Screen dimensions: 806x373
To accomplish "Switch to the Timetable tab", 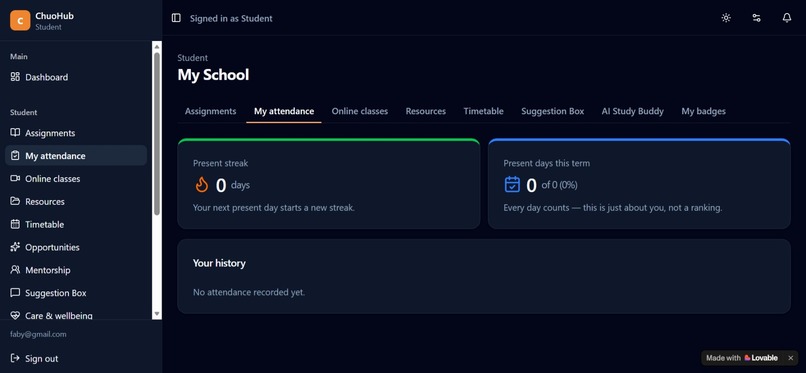I will pos(483,111).
